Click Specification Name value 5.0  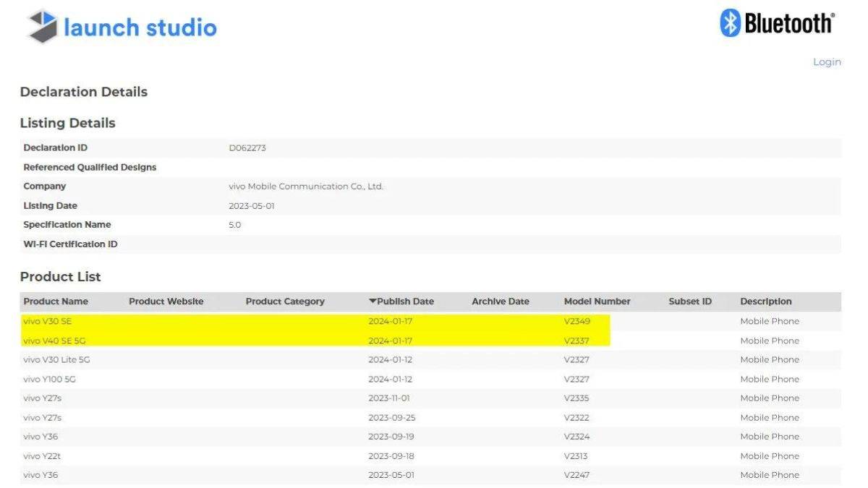[234, 225]
